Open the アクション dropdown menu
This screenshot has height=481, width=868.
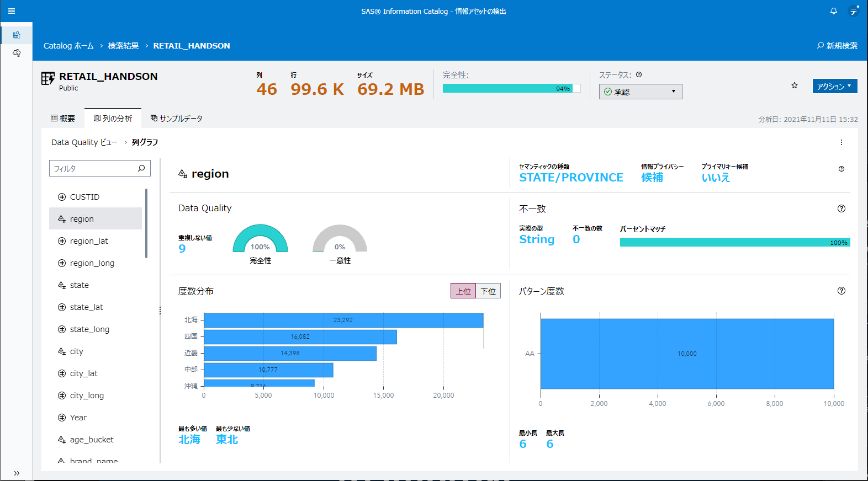[834, 86]
